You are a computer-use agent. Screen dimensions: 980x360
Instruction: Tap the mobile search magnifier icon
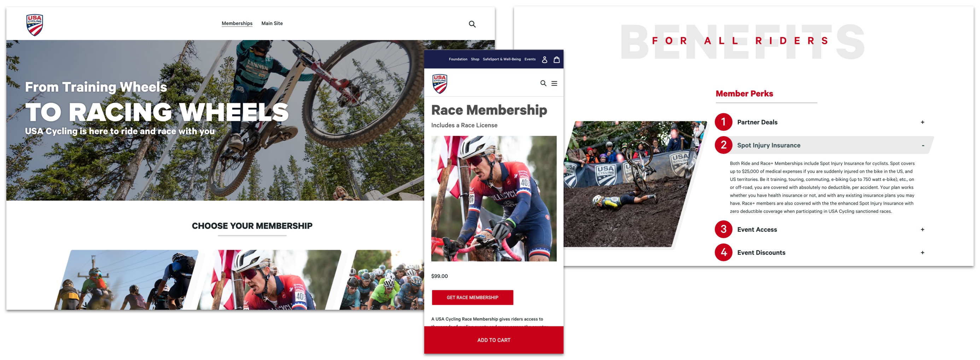tap(543, 83)
